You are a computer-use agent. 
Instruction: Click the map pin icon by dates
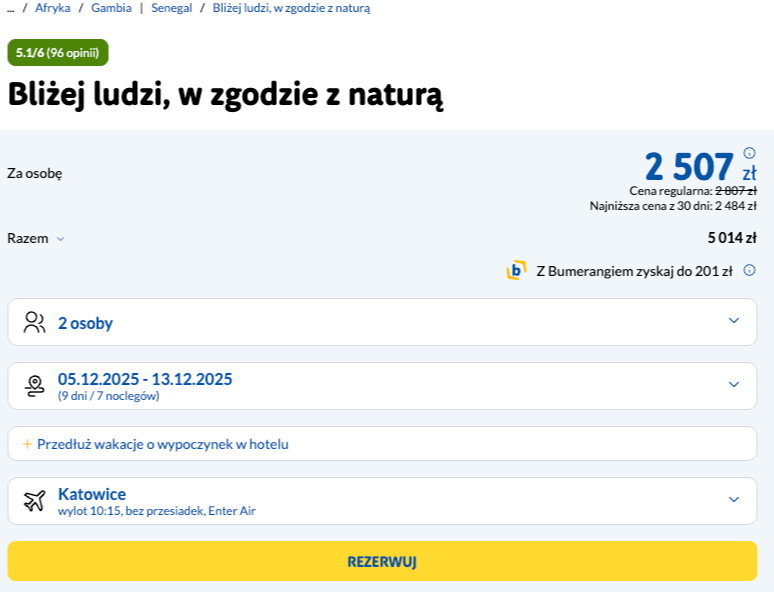coord(35,386)
